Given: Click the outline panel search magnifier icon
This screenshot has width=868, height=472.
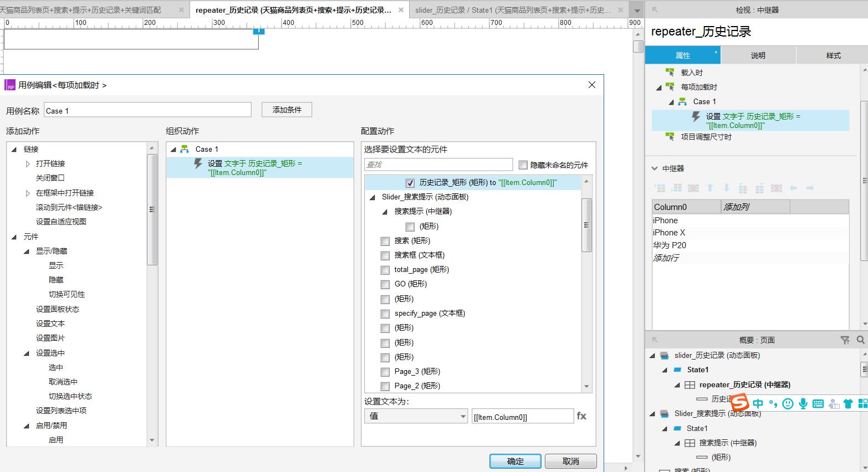Looking at the screenshot, I should pyautogui.click(x=860, y=340).
